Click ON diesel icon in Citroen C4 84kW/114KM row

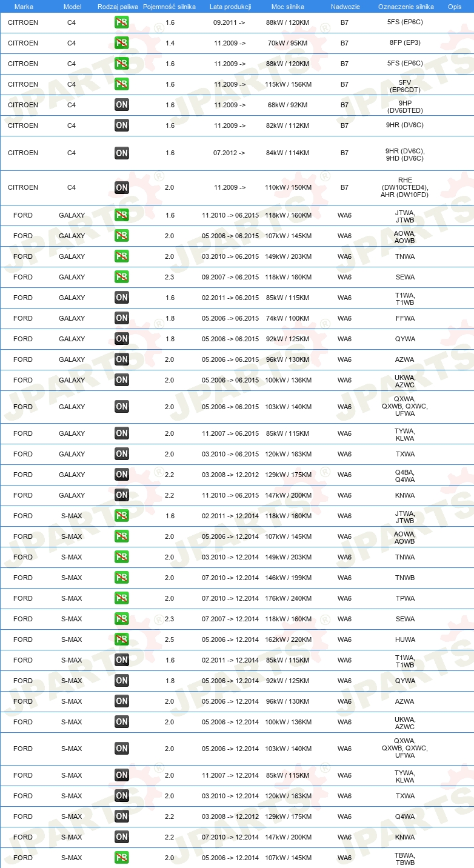(x=122, y=153)
